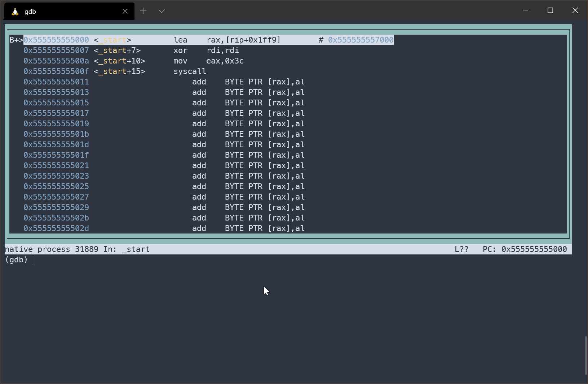Click the syscall instruction line
The width and height of the screenshot is (588, 384).
tap(190, 71)
